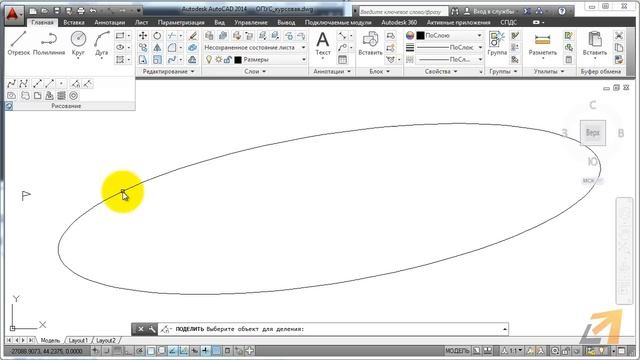Click the Группа group tool icon

tap(497, 43)
